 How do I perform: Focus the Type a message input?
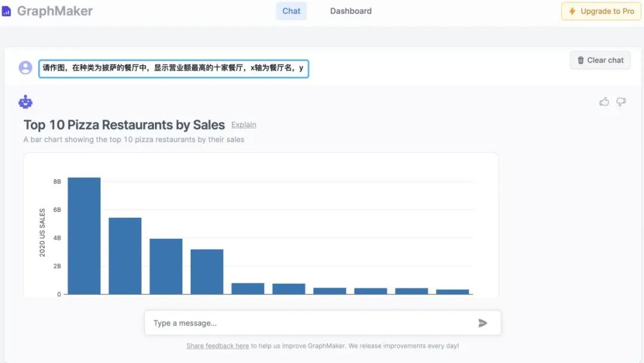coord(310,323)
